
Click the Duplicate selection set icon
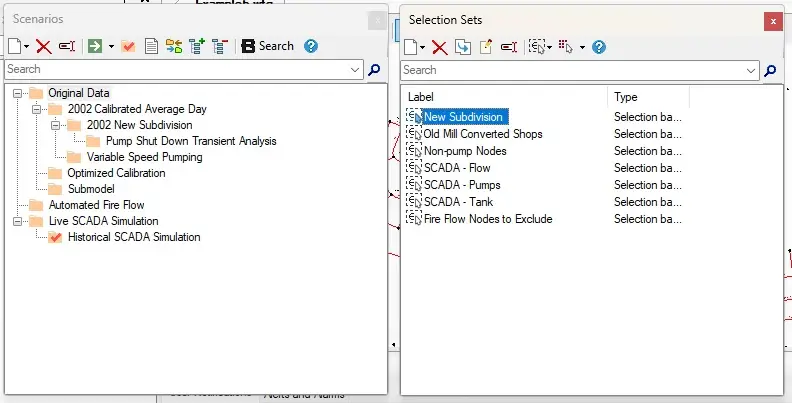coord(463,47)
